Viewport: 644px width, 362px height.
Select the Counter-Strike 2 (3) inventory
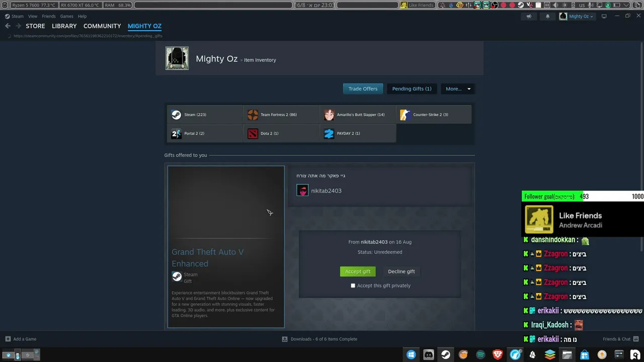coord(434,115)
